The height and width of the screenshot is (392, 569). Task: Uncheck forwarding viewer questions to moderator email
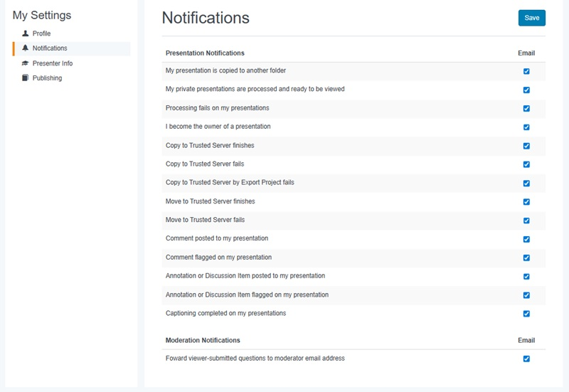[x=526, y=359]
